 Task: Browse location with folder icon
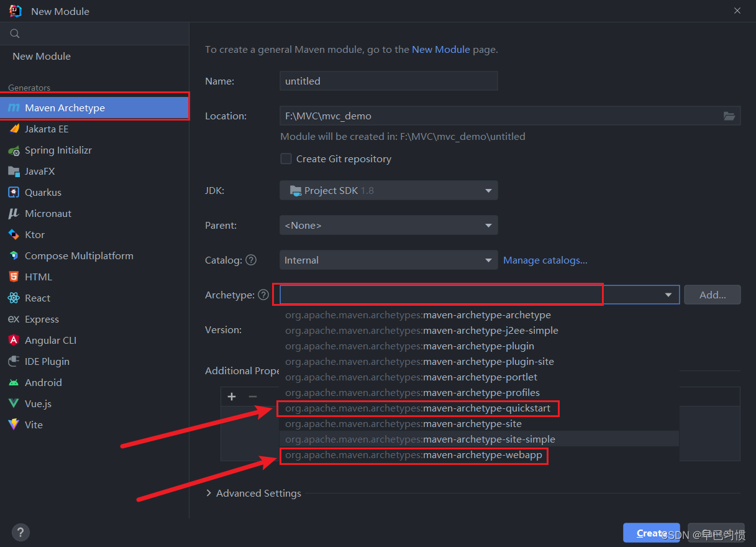point(729,116)
